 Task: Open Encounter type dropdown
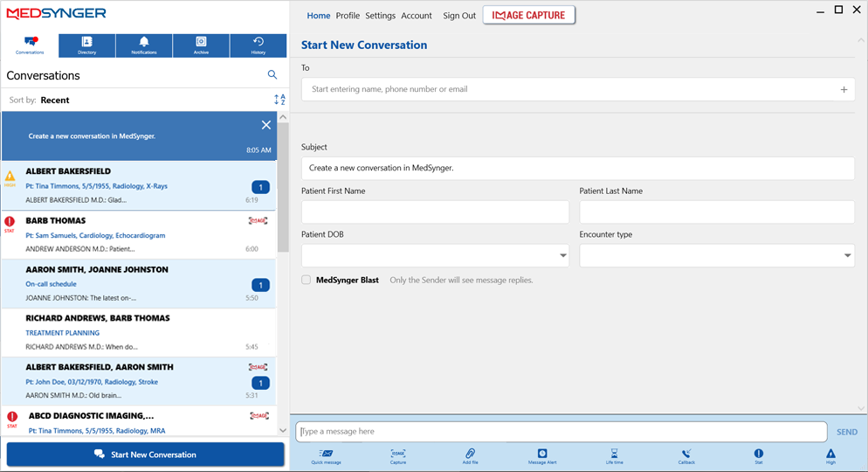[717, 255]
